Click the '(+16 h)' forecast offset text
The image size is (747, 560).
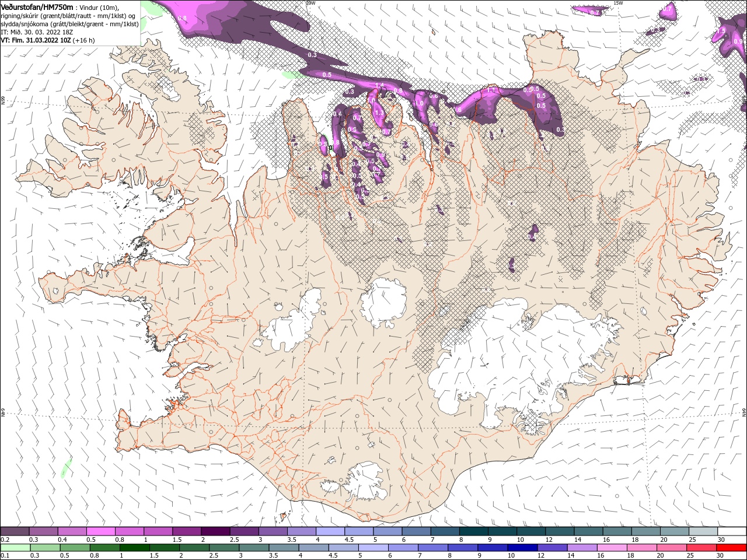click(83, 40)
